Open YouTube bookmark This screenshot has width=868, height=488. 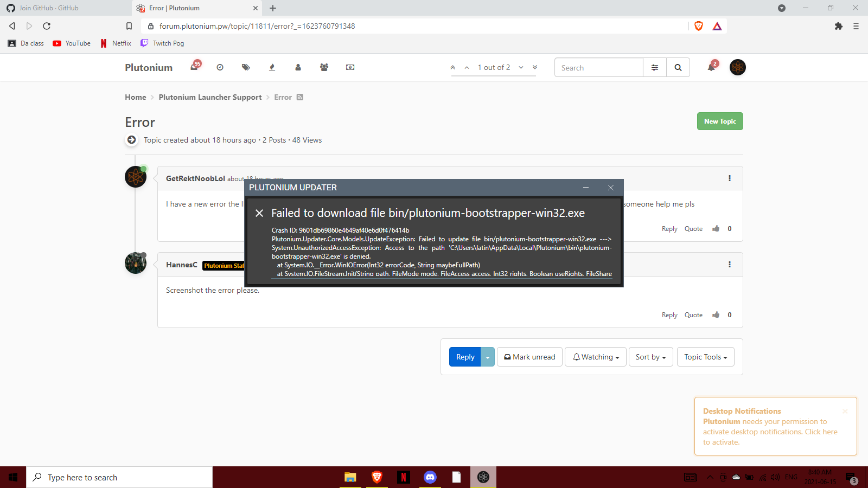(x=72, y=43)
